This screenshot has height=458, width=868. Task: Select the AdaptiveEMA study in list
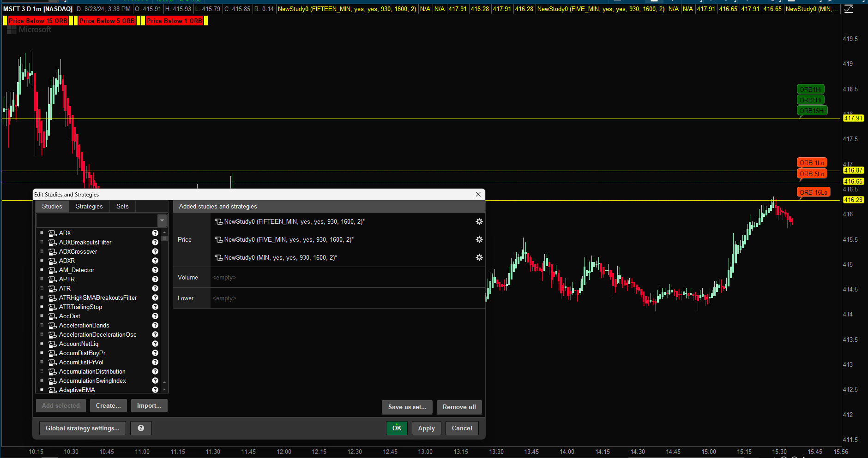[77, 390]
